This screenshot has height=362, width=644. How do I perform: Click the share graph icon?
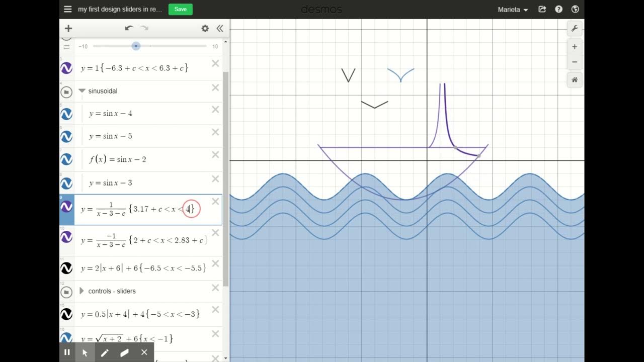[542, 9]
